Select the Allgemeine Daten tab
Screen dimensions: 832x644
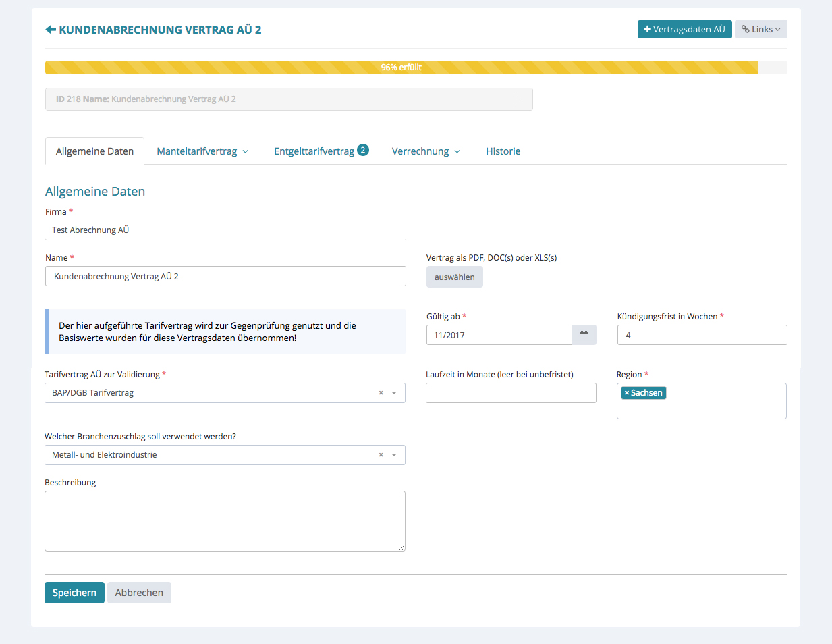point(94,151)
